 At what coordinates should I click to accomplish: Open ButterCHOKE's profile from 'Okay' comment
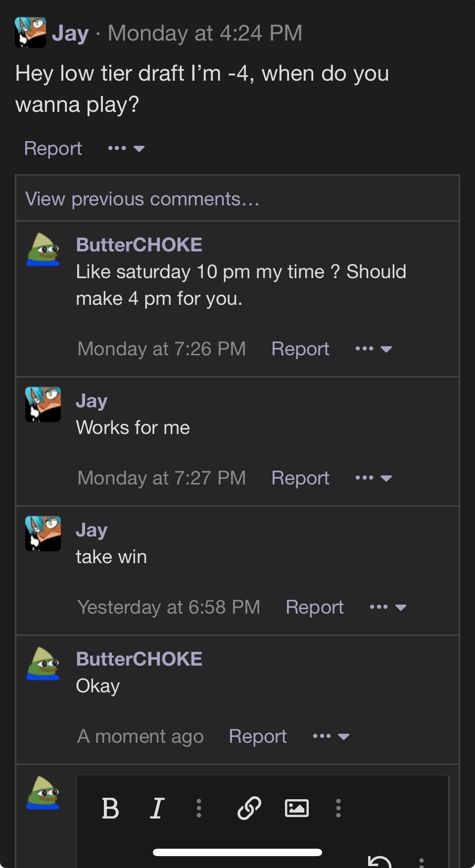[139, 659]
